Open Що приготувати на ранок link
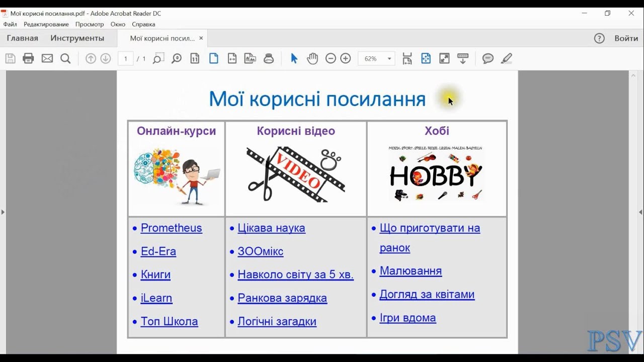The width and height of the screenshot is (644, 362). pos(430,238)
